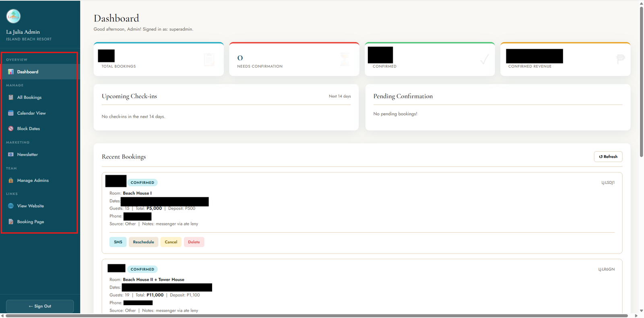
Task: Click the Upcoming Check-ins heading
Action: point(129,96)
